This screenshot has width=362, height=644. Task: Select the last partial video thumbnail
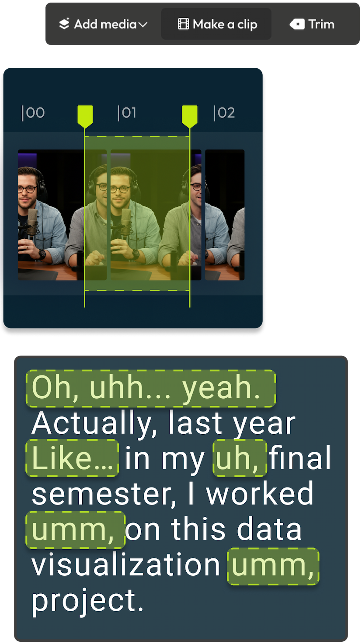pos(225,215)
